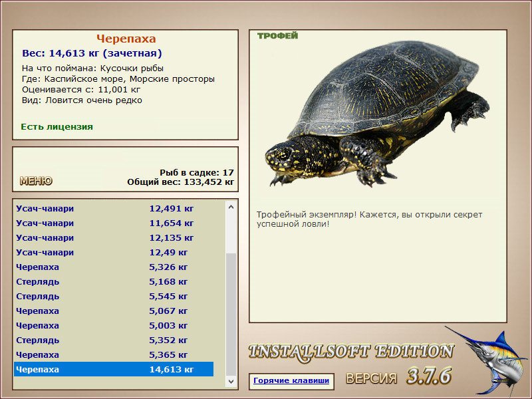Viewport: 532px width, 399px height.
Task: Select the Усач-чанари 11,654 кг entry
Action: click(114, 223)
